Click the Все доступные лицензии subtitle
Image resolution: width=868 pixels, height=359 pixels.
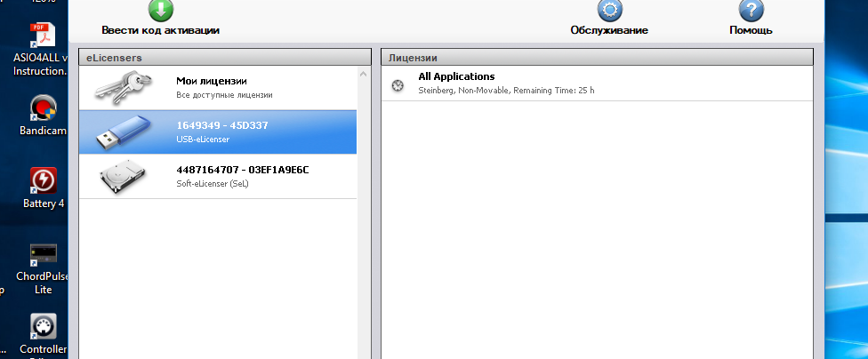pyautogui.click(x=224, y=95)
